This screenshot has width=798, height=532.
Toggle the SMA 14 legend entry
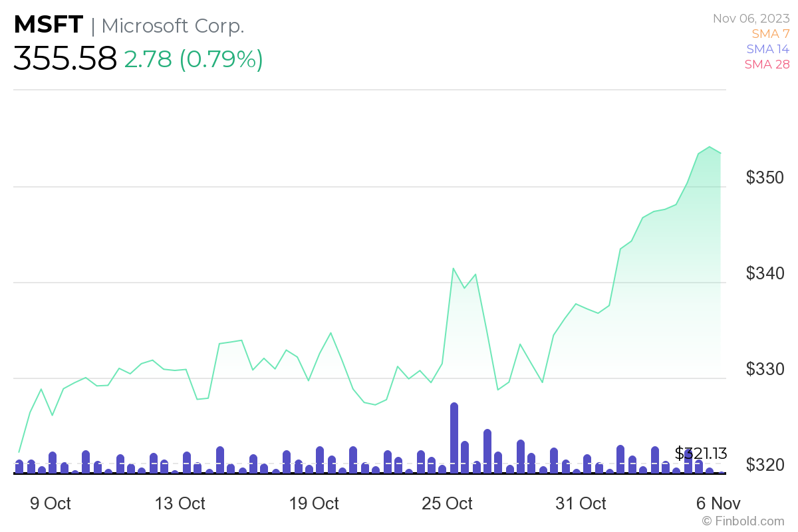pyautogui.click(x=767, y=49)
